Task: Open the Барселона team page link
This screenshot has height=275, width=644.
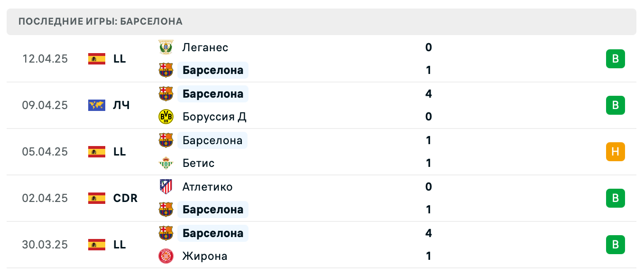Action: (213, 70)
